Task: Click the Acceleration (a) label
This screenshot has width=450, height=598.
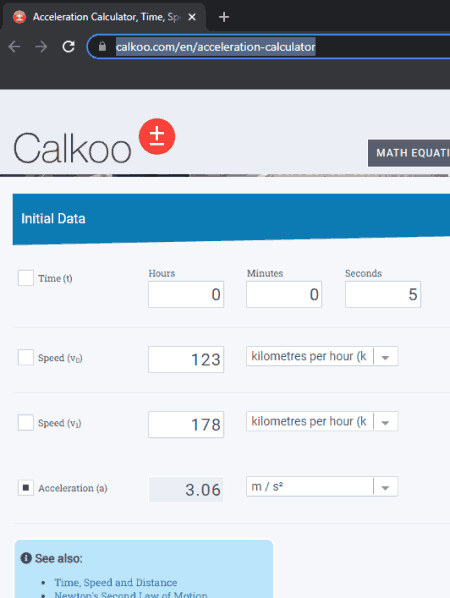Action: coord(73,488)
